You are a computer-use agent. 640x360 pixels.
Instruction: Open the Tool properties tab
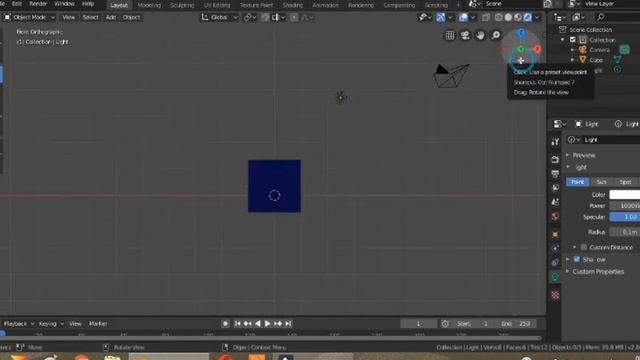pyautogui.click(x=555, y=142)
